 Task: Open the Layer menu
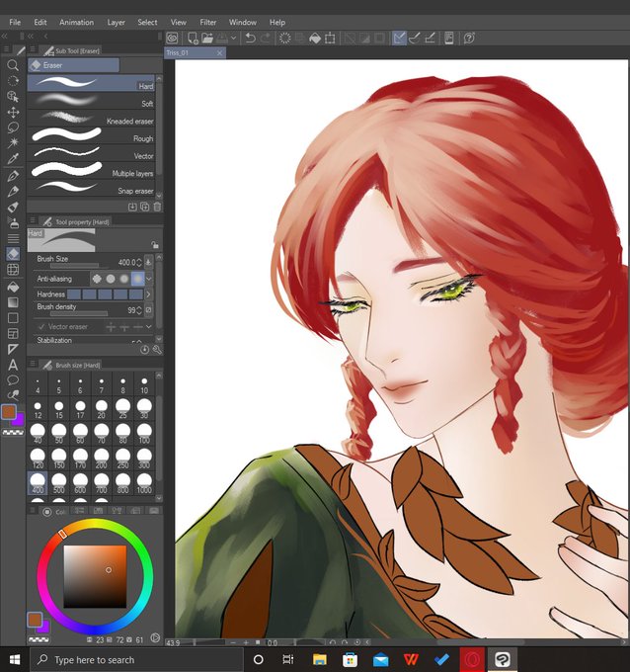click(x=117, y=23)
